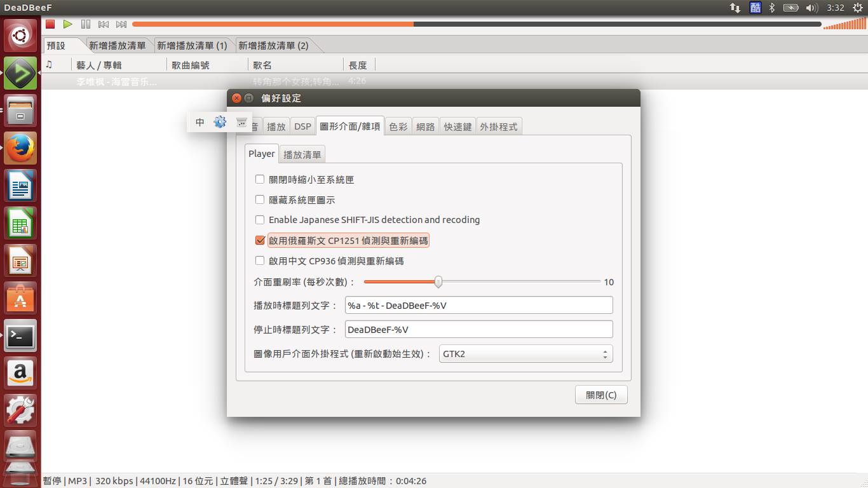The width and height of the screenshot is (868, 488).
Task: Launch LibreOffice Writer from the dock
Action: tap(20, 185)
